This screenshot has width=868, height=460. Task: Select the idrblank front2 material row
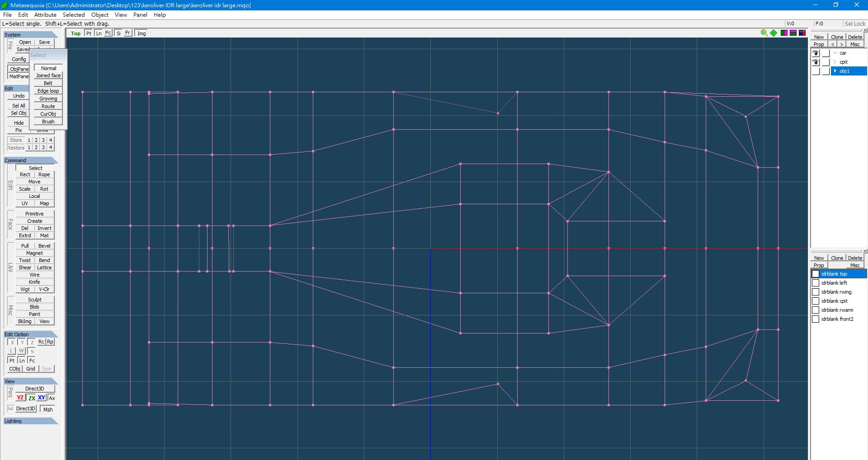839,319
